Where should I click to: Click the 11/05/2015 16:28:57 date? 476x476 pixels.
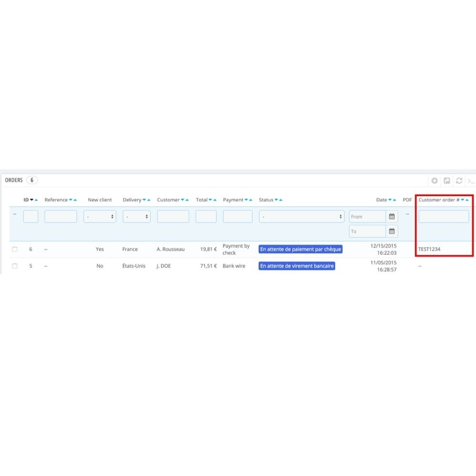pyautogui.click(x=383, y=266)
